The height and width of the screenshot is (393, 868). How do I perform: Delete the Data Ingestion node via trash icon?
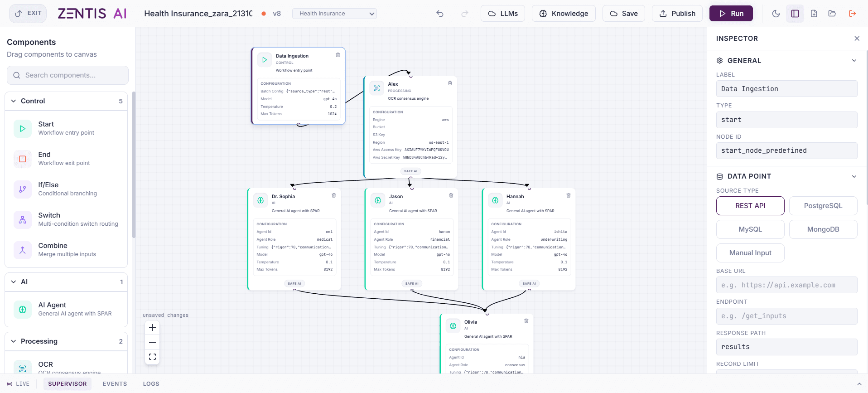point(338,55)
